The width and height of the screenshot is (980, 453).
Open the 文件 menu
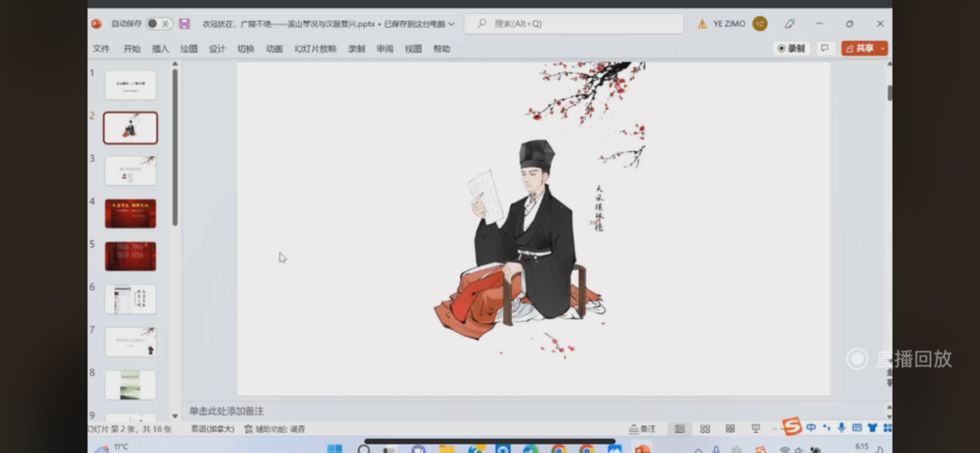[x=102, y=49]
